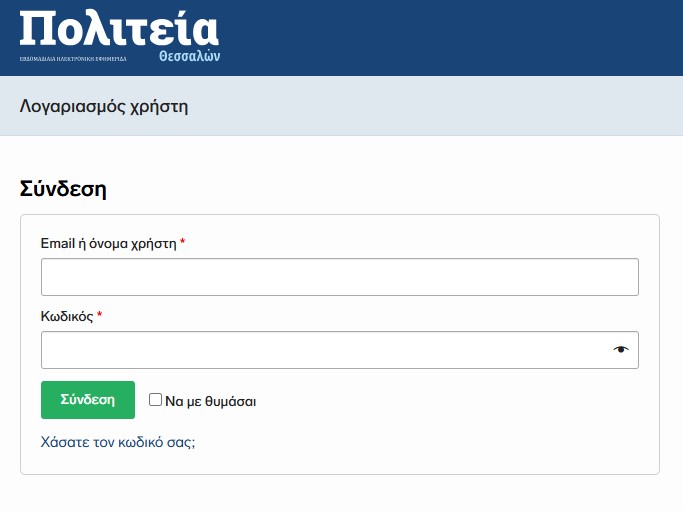Click the Πολιτεία newspaper logo
The width and height of the screenshot is (683, 511).
pos(118,28)
